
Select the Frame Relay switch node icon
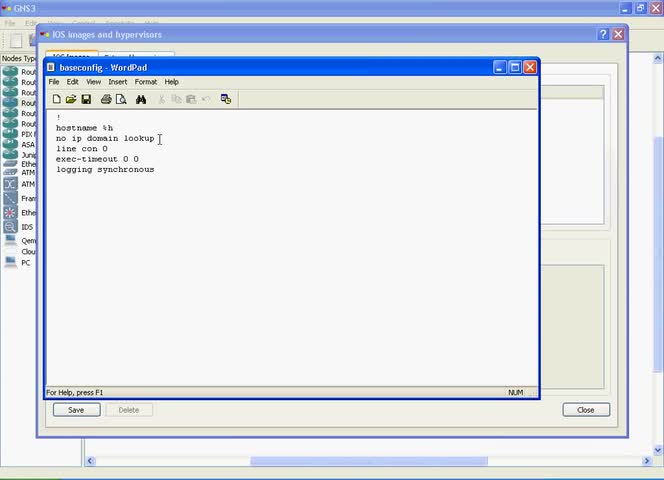click(10, 198)
